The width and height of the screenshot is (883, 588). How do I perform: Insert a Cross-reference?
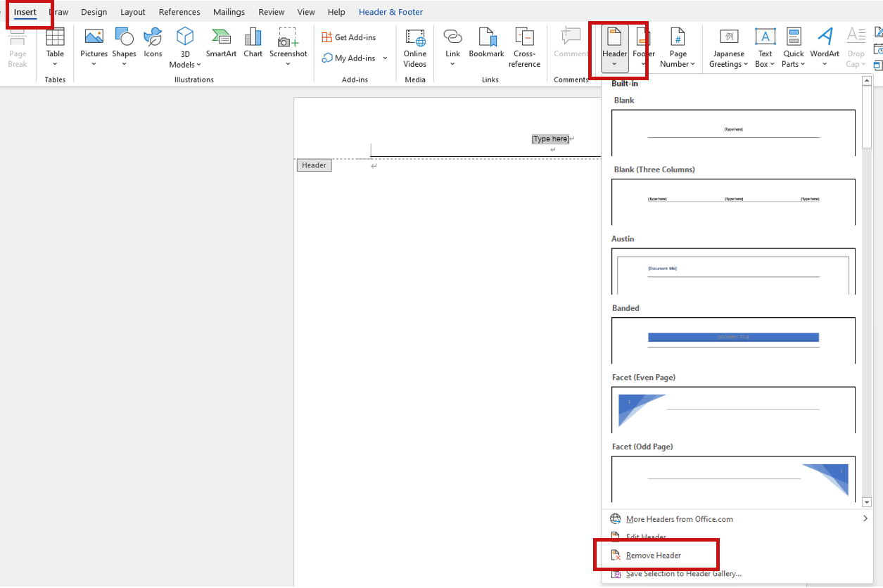point(524,48)
